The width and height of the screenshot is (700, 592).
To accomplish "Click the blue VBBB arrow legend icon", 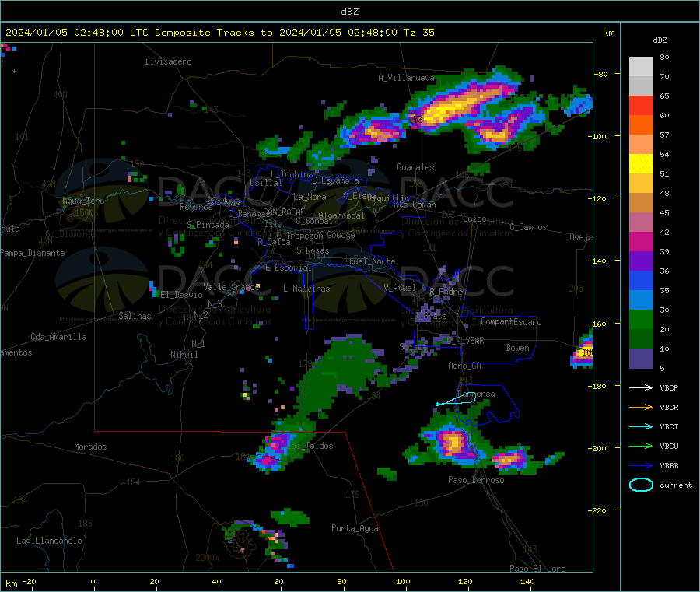I will (x=641, y=466).
